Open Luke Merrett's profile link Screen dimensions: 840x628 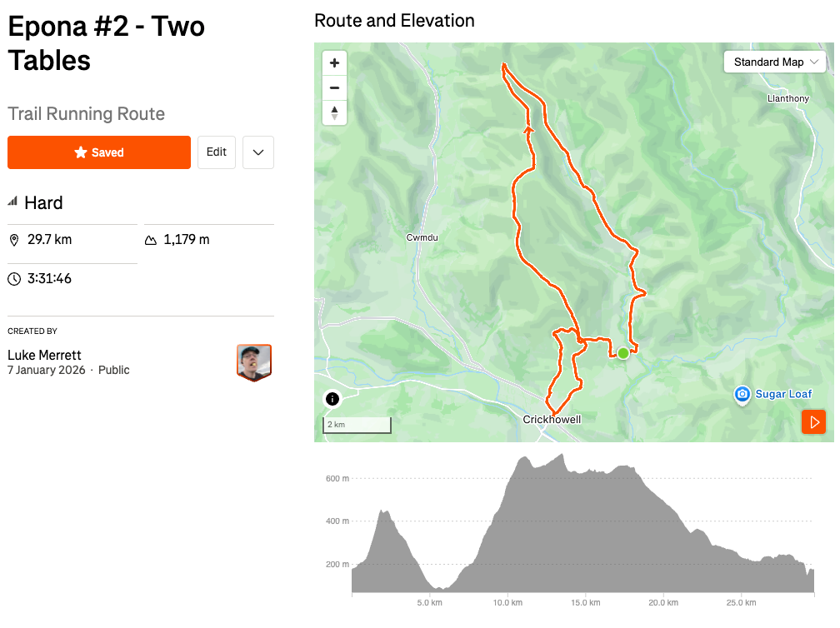click(44, 356)
